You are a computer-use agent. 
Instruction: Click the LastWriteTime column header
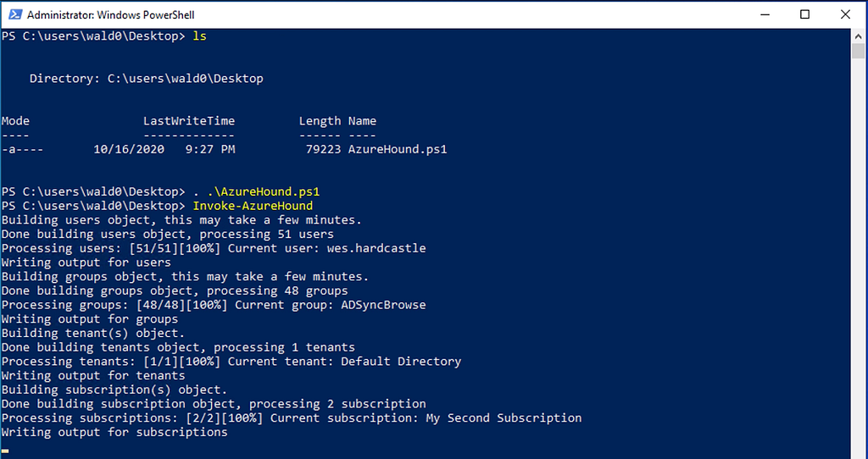(188, 121)
